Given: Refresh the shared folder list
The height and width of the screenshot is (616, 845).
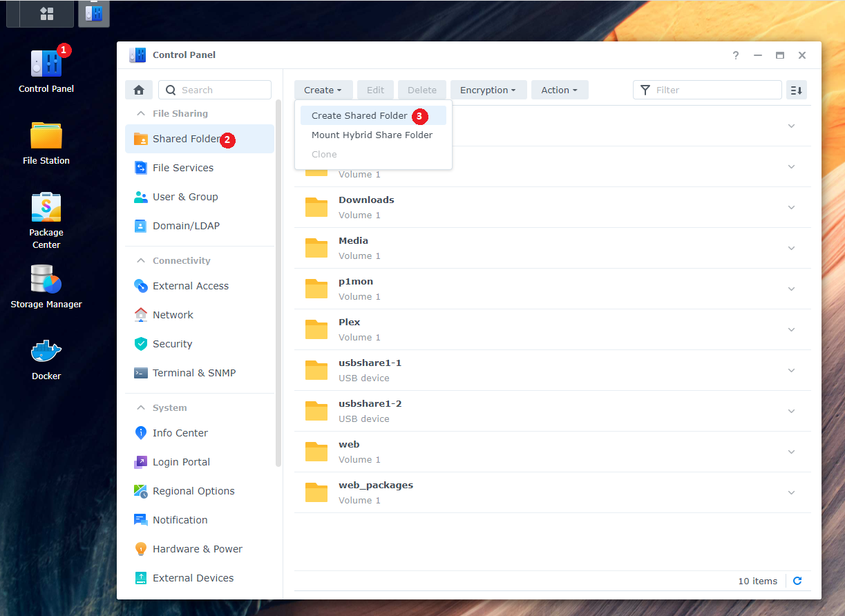Looking at the screenshot, I should point(797,581).
